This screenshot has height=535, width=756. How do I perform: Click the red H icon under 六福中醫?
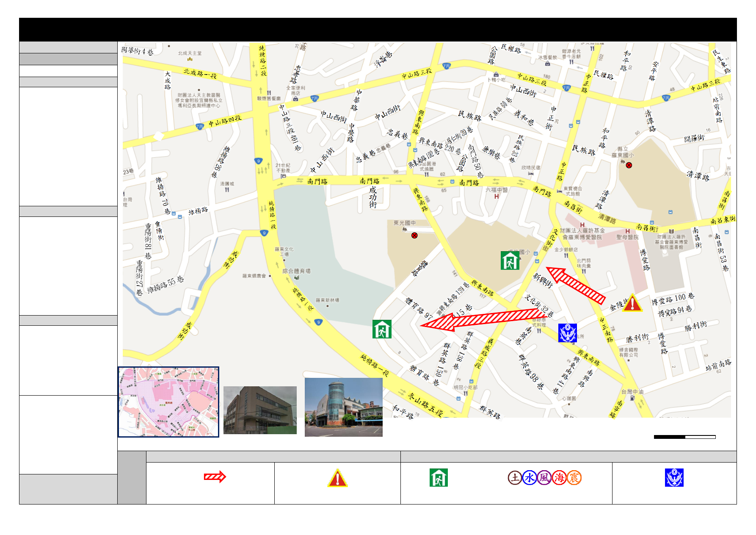(497, 197)
